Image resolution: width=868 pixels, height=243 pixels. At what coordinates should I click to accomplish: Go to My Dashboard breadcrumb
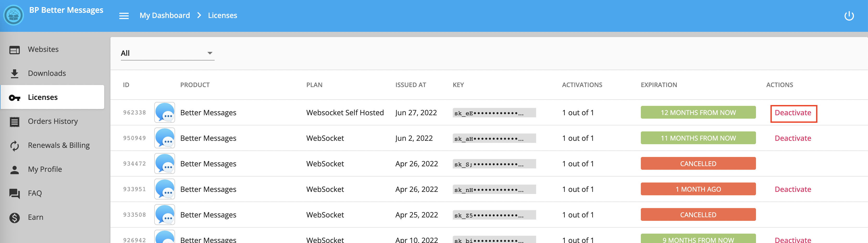click(x=165, y=15)
